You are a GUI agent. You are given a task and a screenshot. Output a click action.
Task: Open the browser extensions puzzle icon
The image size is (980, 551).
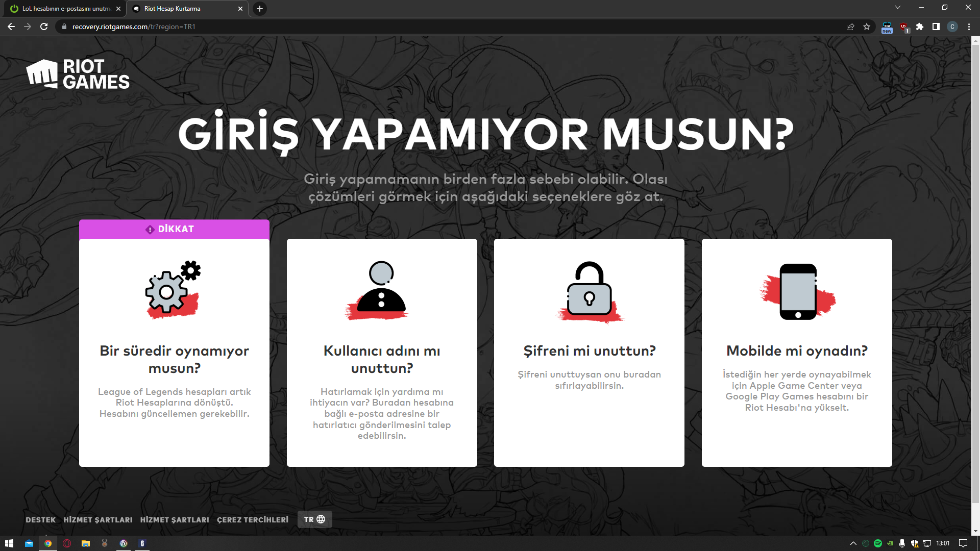coord(920,27)
